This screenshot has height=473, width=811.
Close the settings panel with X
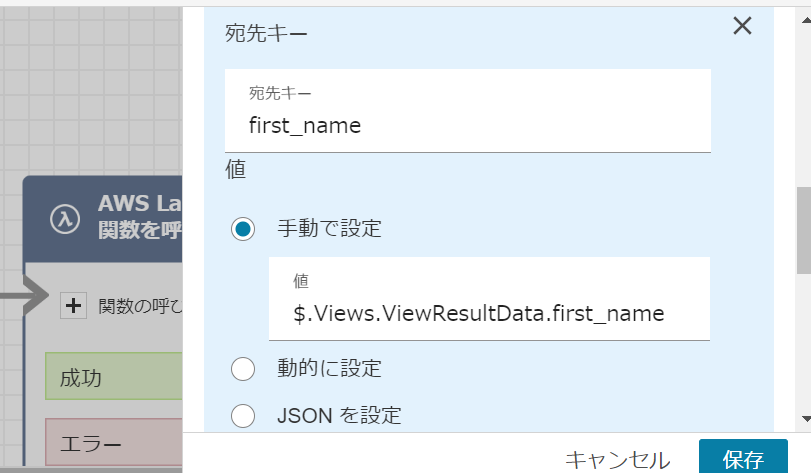pyautogui.click(x=742, y=25)
